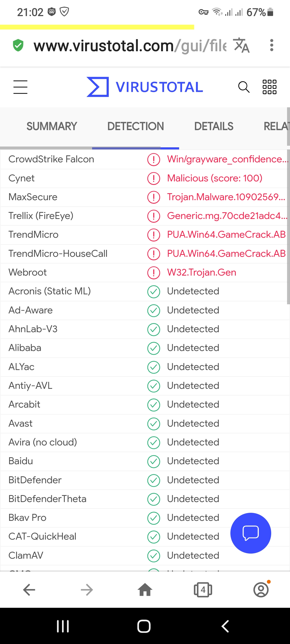Open the browser three-dot menu
290x644 pixels.
pyautogui.click(x=272, y=45)
